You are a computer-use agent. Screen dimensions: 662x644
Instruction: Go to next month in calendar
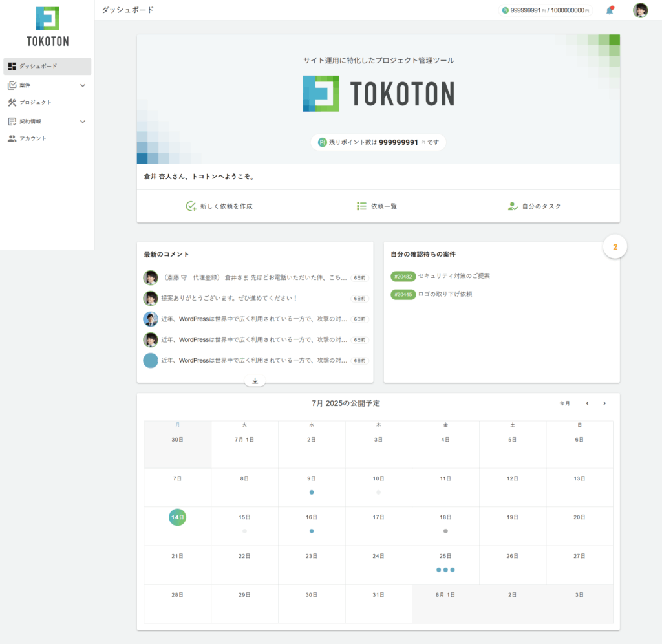(x=604, y=403)
